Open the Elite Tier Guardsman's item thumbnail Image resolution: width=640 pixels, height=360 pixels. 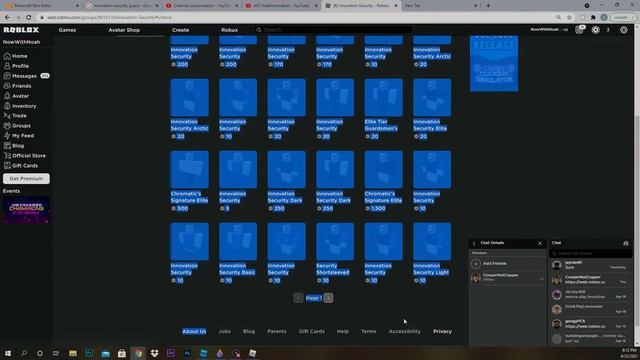click(383, 98)
